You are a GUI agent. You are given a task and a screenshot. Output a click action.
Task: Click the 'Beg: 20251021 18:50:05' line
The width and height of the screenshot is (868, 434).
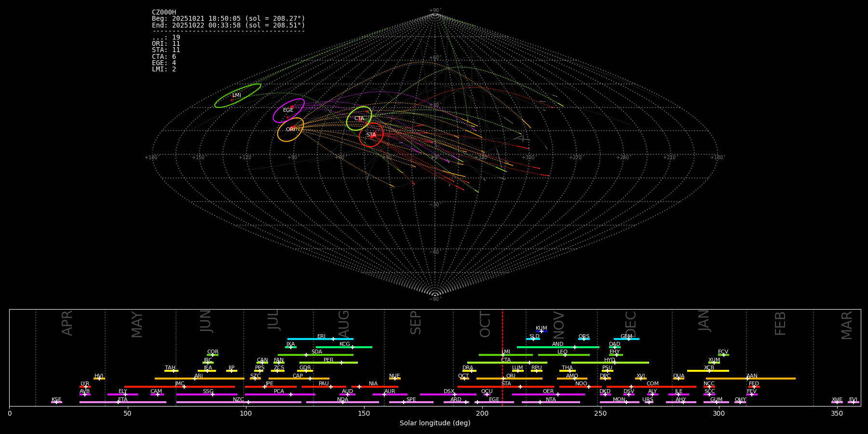point(228,19)
